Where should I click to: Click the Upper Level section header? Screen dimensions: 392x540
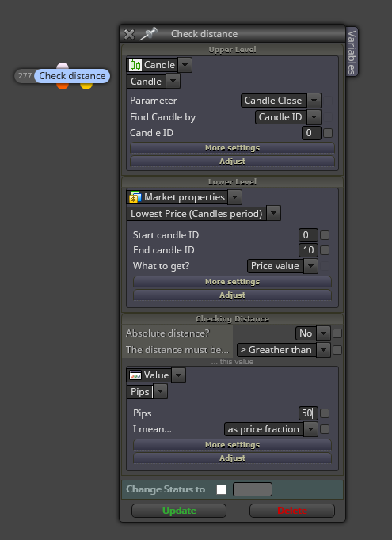click(232, 50)
